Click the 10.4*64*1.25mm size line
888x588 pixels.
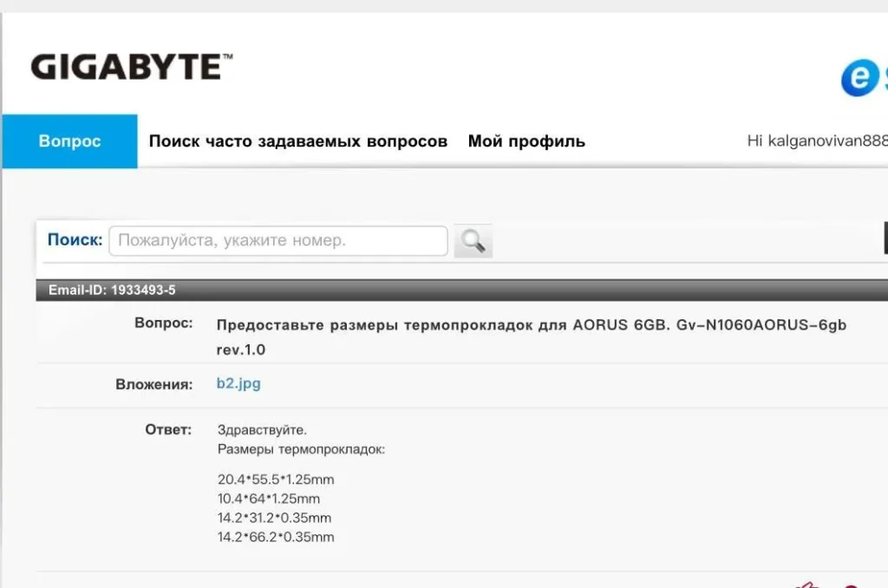(x=269, y=499)
